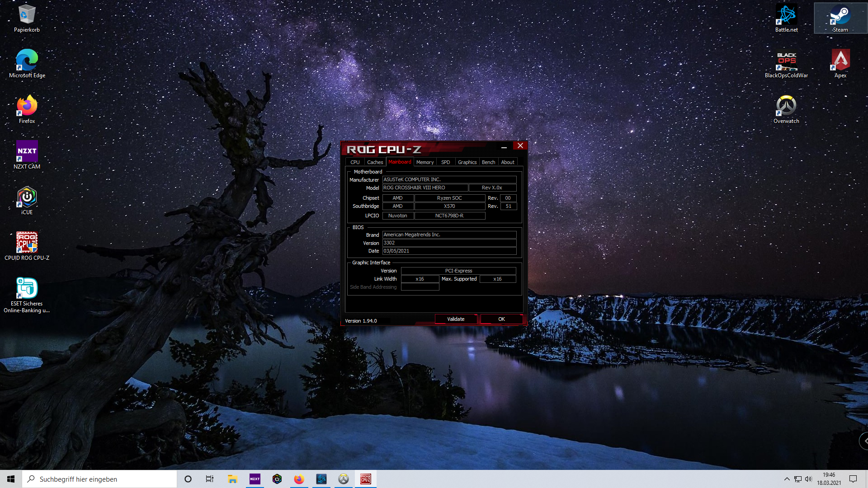This screenshot has height=488, width=868.
Task: Open the Apex desktop icon
Action: click(840, 63)
